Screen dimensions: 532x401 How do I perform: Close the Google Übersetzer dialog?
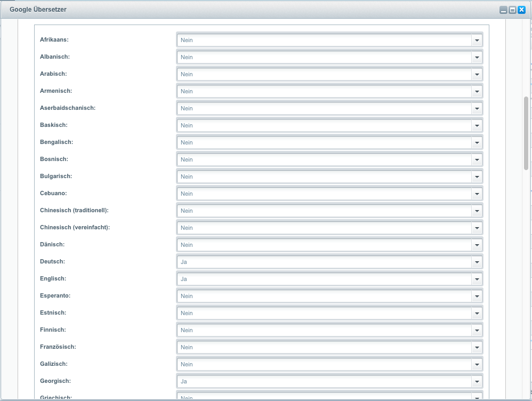tap(521, 10)
